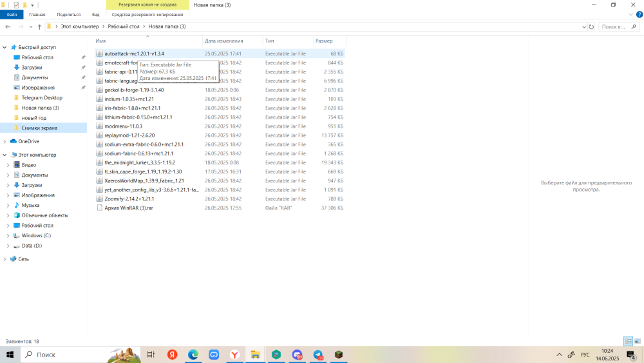Open Task View on taskbar

(x=151, y=355)
